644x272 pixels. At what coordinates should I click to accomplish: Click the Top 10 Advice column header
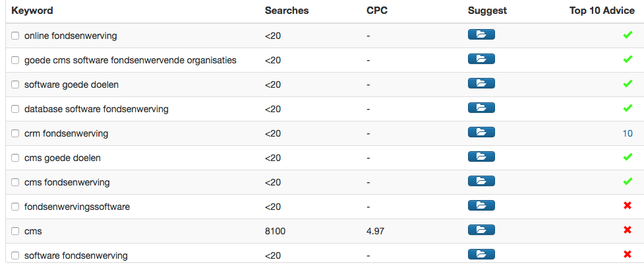601,11
